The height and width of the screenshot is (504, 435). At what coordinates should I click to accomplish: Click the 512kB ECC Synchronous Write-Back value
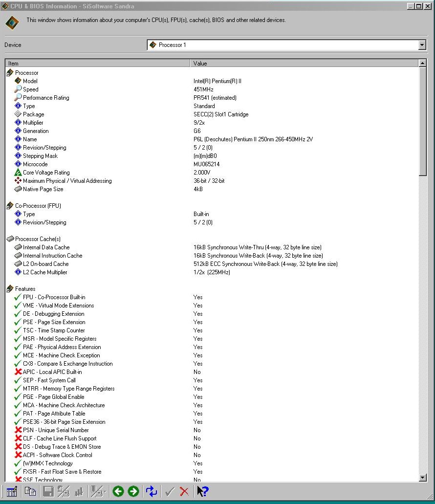click(265, 264)
